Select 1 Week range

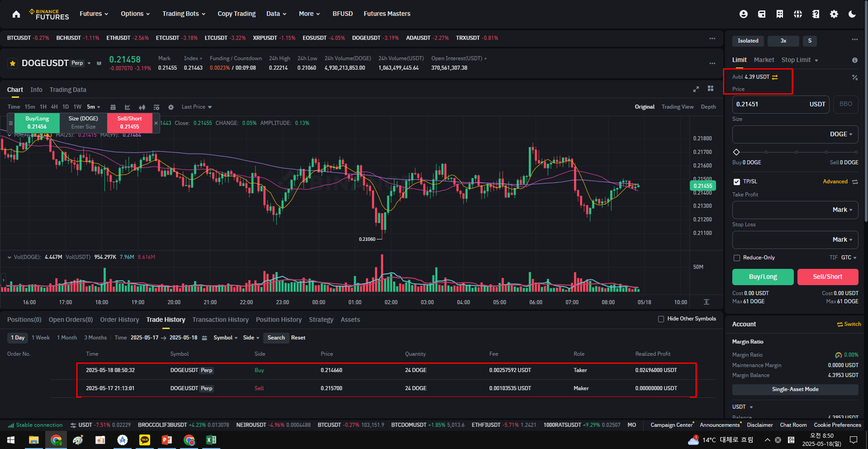[x=41, y=337]
